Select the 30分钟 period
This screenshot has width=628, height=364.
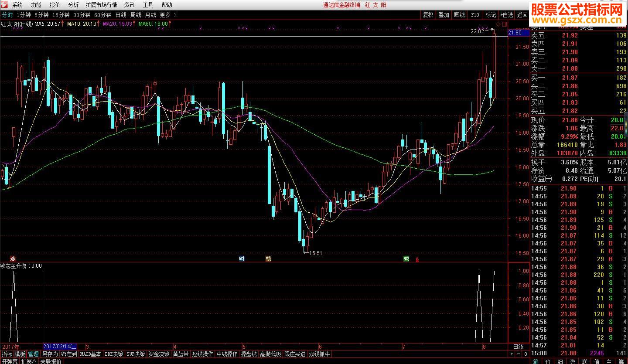82,15
